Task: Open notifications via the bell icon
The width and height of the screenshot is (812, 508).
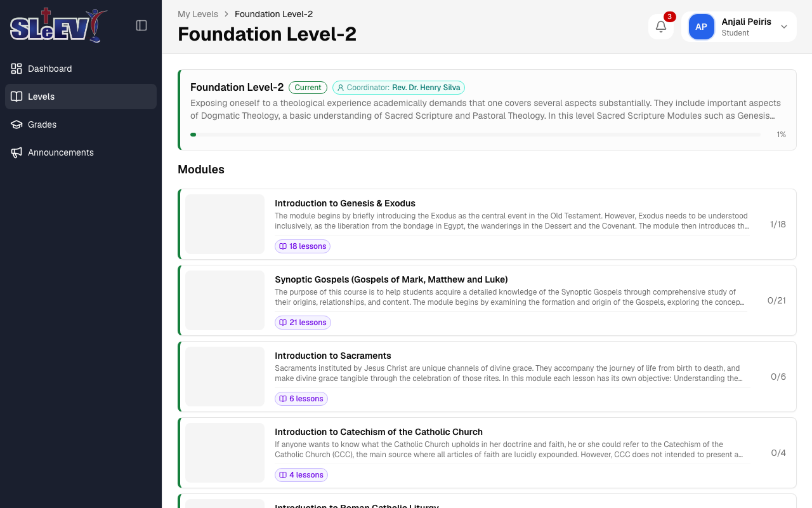Action: tap(661, 27)
